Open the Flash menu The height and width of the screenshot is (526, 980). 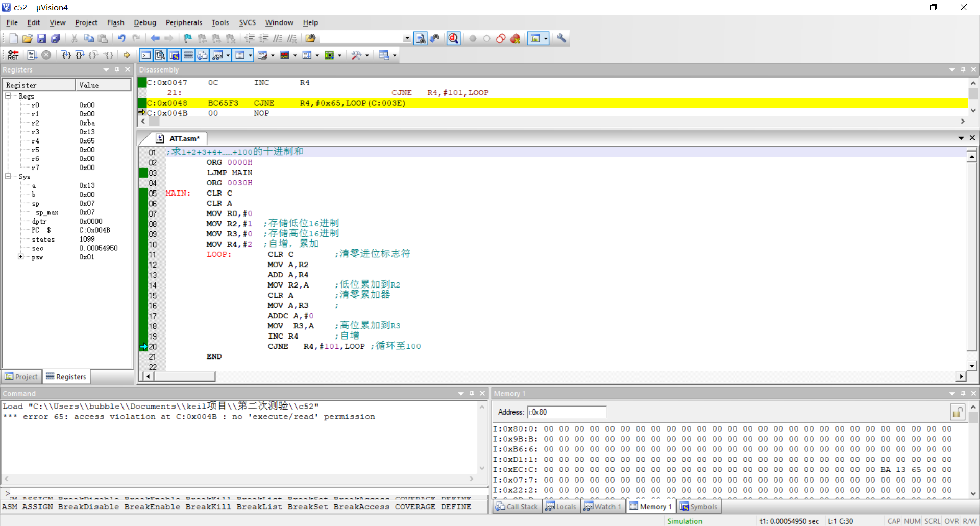click(115, 22)
